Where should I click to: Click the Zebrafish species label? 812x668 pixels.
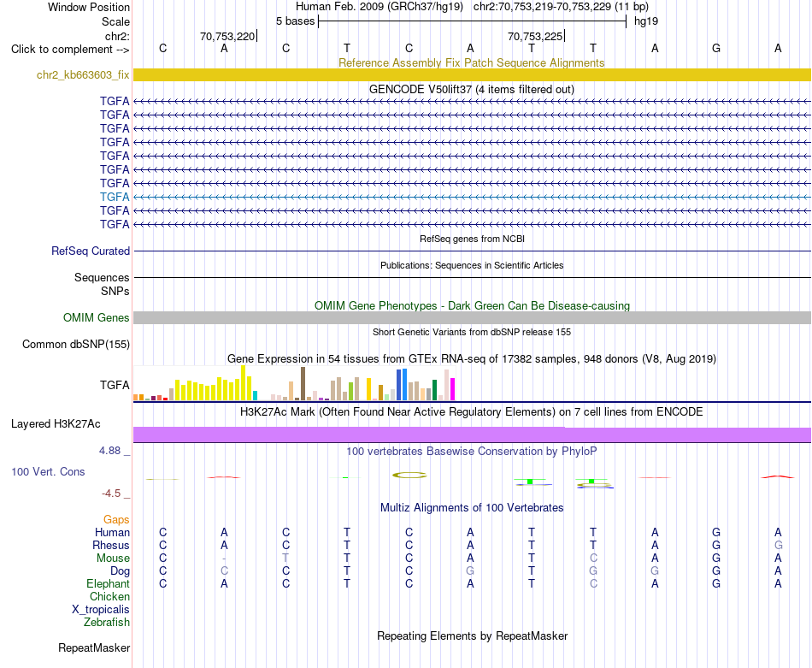tap(107, 622)
